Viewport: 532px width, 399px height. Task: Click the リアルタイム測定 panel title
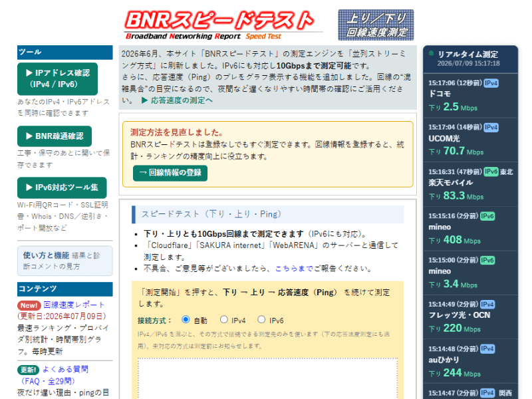point(468,55)
